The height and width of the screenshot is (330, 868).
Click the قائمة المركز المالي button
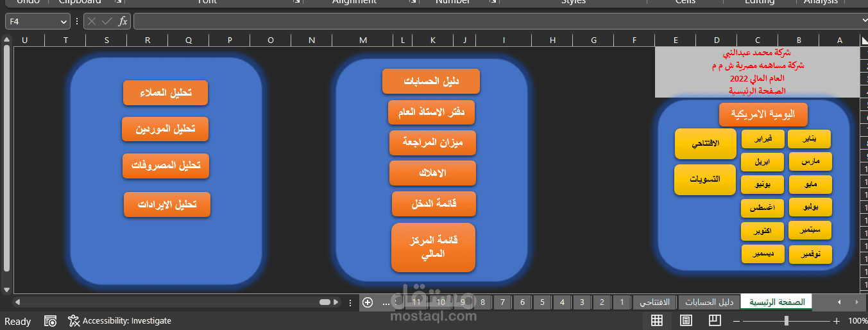click(433, 247)
